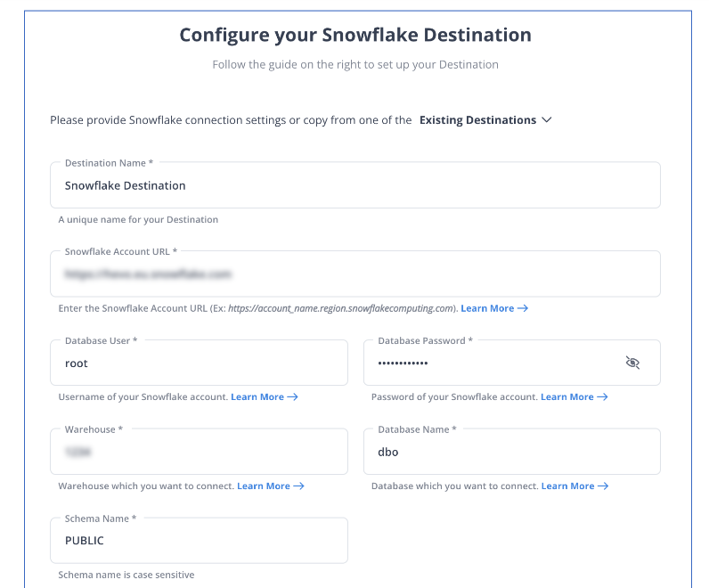Click the Schema Name field with PUBLIC
This screenshot has height=588, width=709.
tap(199, 541)
